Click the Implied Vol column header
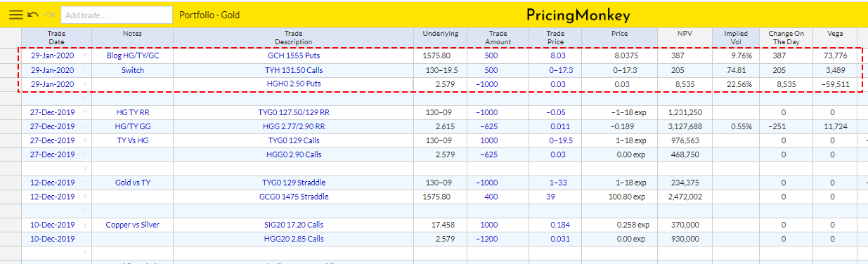Image resolution: width=868 pixels, height=264 pixels. coord(735,37)
